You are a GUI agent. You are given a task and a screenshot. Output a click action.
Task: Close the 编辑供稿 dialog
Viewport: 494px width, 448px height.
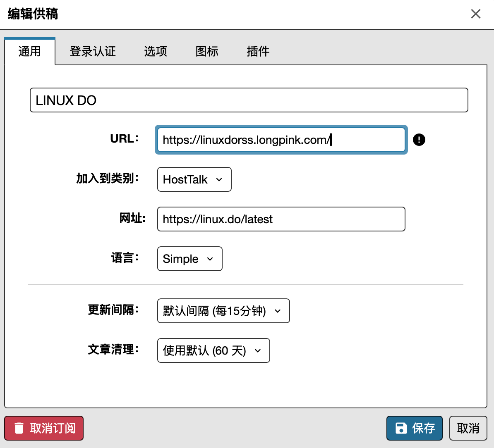point(475,14)
